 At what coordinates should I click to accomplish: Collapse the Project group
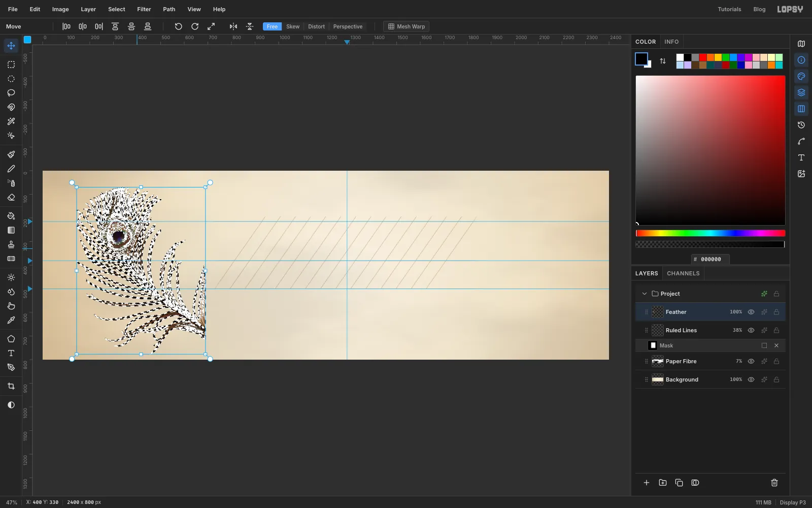[645, 294]
